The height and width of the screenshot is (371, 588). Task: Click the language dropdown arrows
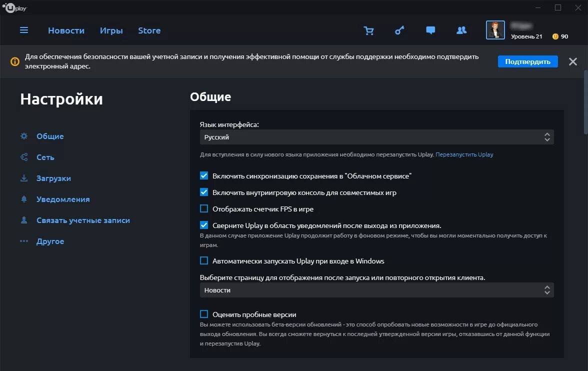coord(547,137)
